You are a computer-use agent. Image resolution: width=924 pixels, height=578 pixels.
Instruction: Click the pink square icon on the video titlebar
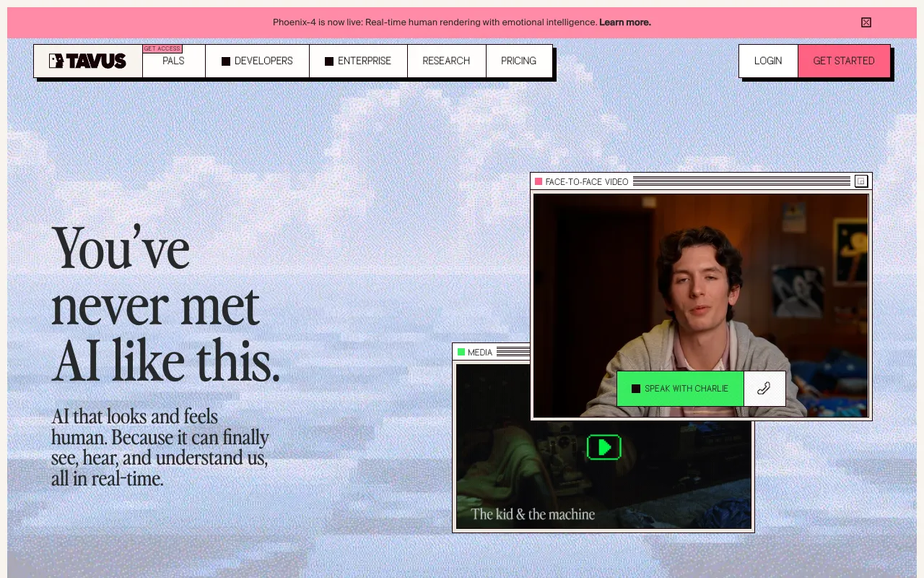539,181
